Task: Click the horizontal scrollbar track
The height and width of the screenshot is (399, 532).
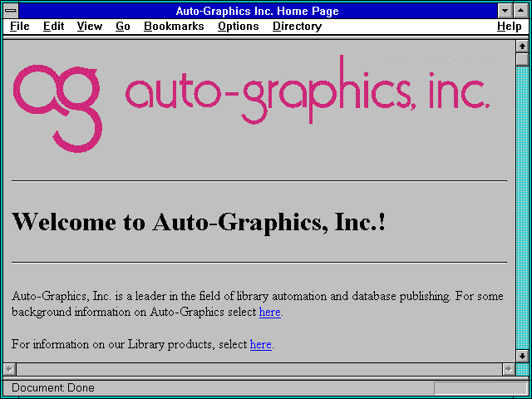Action: click(259, 369)
